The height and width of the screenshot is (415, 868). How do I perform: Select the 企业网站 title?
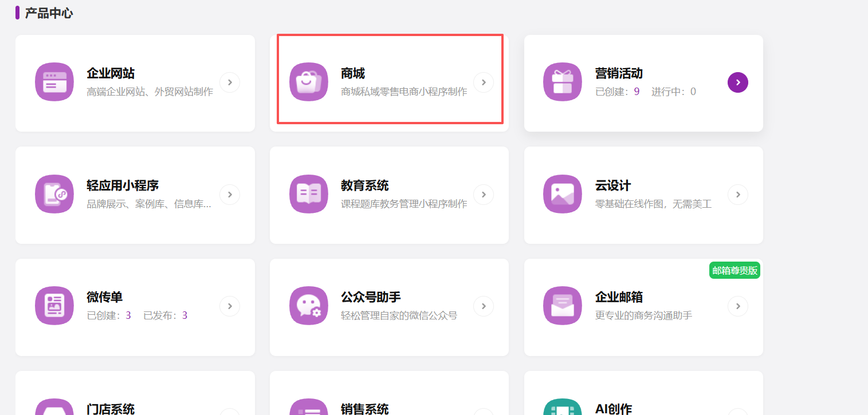coord(111,73)
